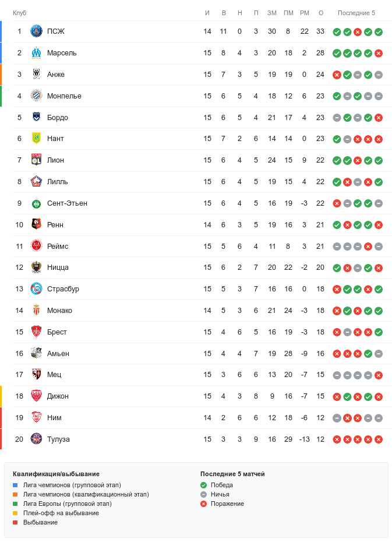Click the green Победа legend icon

point(203,485)
